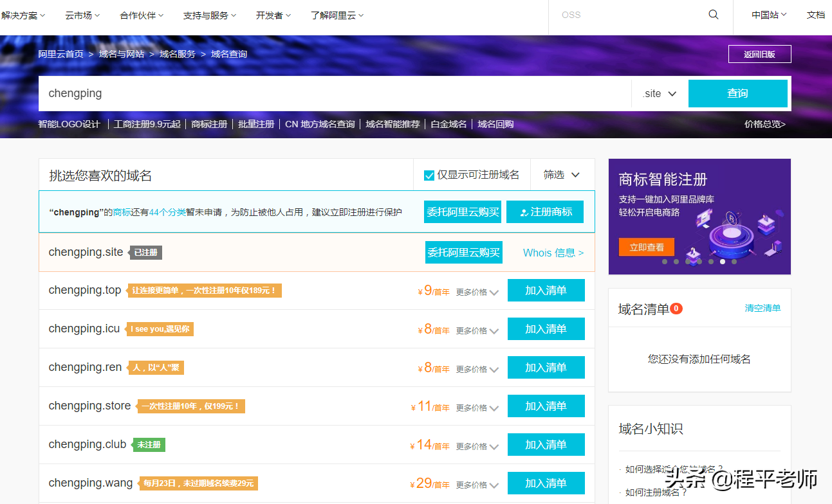Expand 更多价格 for chengping.top

[x=477, y=292]
